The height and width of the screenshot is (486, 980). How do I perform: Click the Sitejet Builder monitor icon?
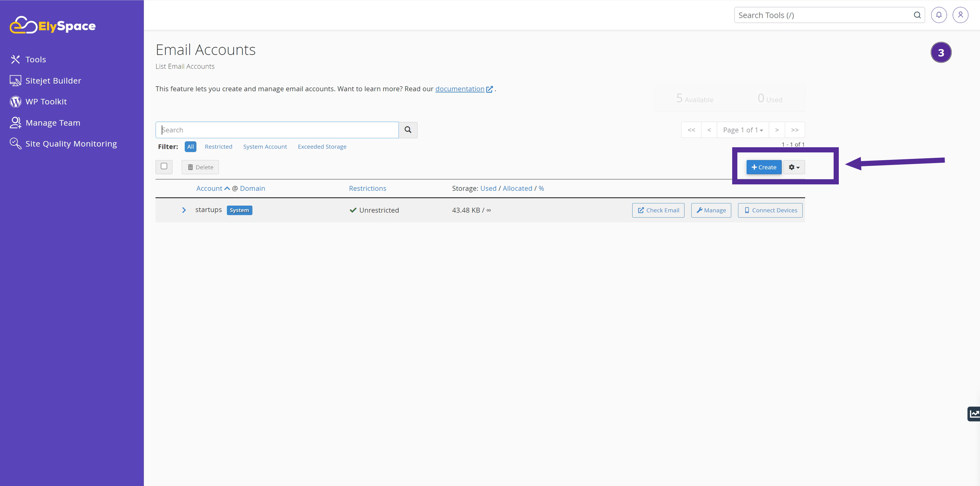pyautogui.click(x=15, y=81)
